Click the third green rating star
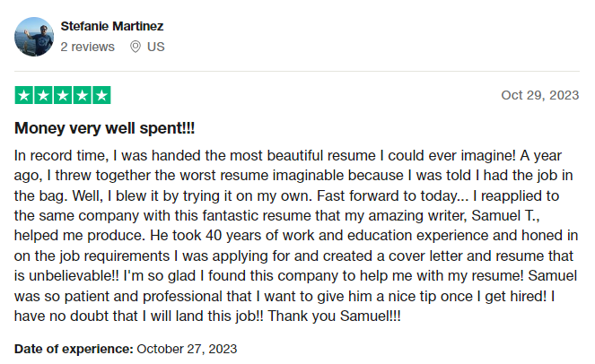 (x=63, y=95)
